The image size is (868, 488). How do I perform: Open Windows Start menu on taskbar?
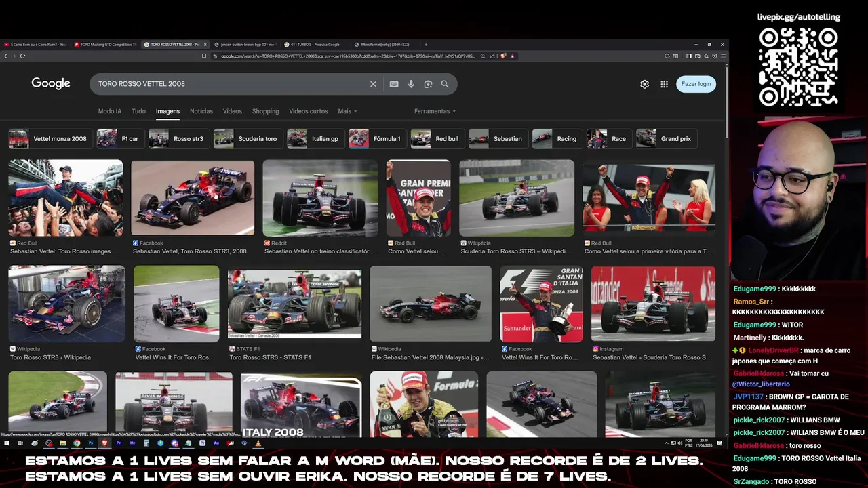[x=7, y=443]
